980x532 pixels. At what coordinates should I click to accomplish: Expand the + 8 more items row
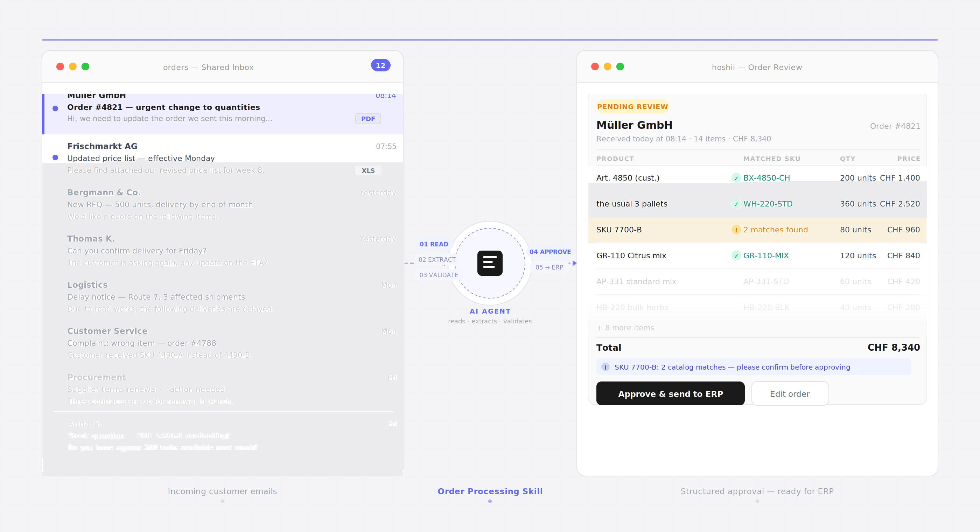[x=625, y=328]
